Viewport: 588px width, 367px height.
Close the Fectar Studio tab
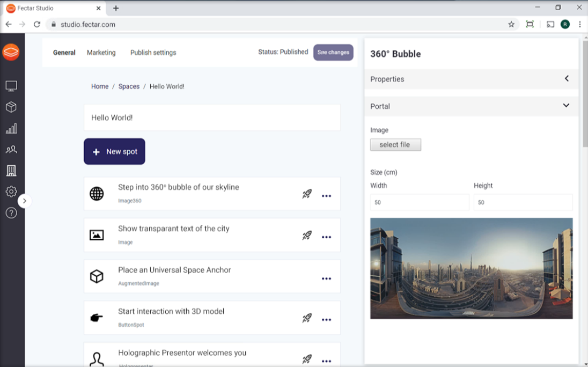(98, 8)
